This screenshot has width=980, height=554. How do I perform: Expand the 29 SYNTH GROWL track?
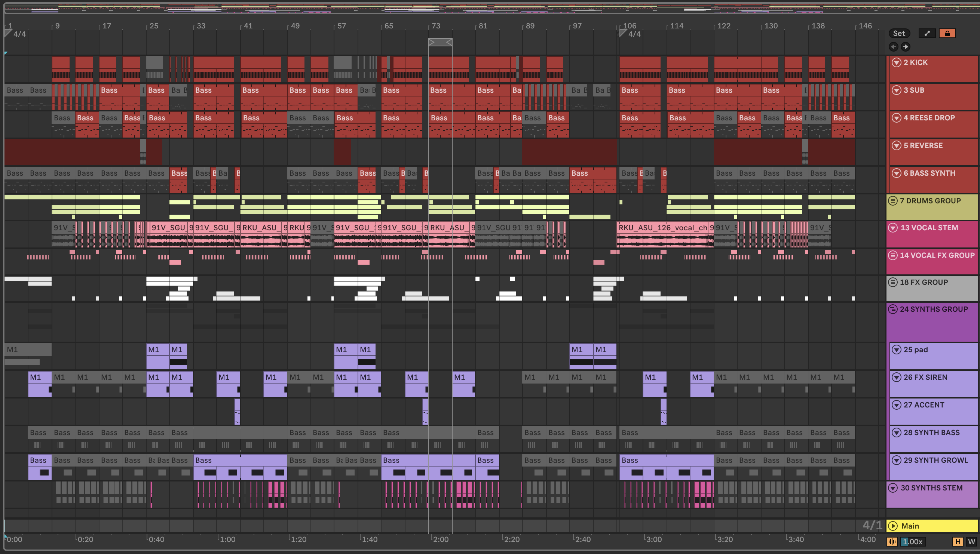pyautogui.click(x=896, y=460)
